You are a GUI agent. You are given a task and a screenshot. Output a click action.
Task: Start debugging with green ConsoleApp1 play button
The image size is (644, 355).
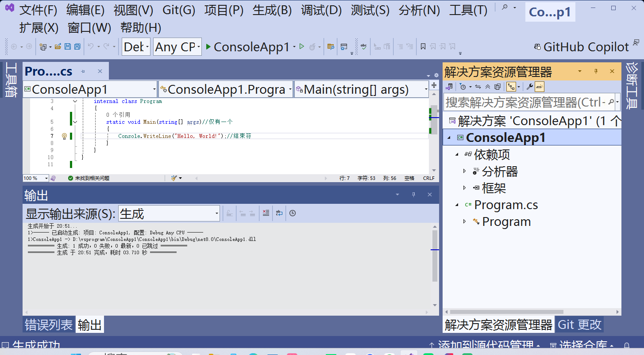tap(248, 47)
